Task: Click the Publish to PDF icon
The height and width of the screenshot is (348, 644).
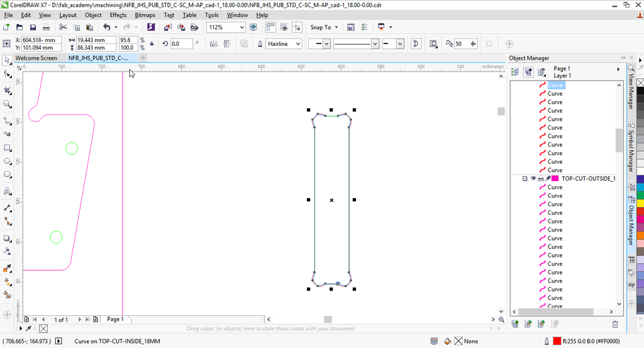Action: 194,27
